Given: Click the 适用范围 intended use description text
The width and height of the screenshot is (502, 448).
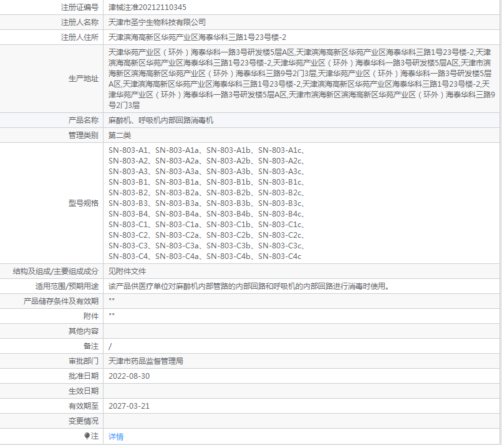Looking at the screenshot, I should 249,286.
